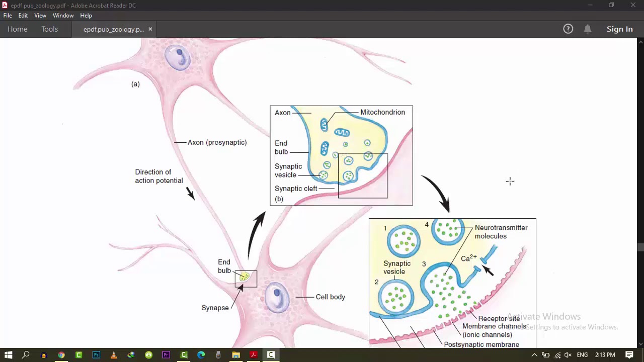Screen dimensions: 644x362
Task: Open the View menu
Action: 40,16
